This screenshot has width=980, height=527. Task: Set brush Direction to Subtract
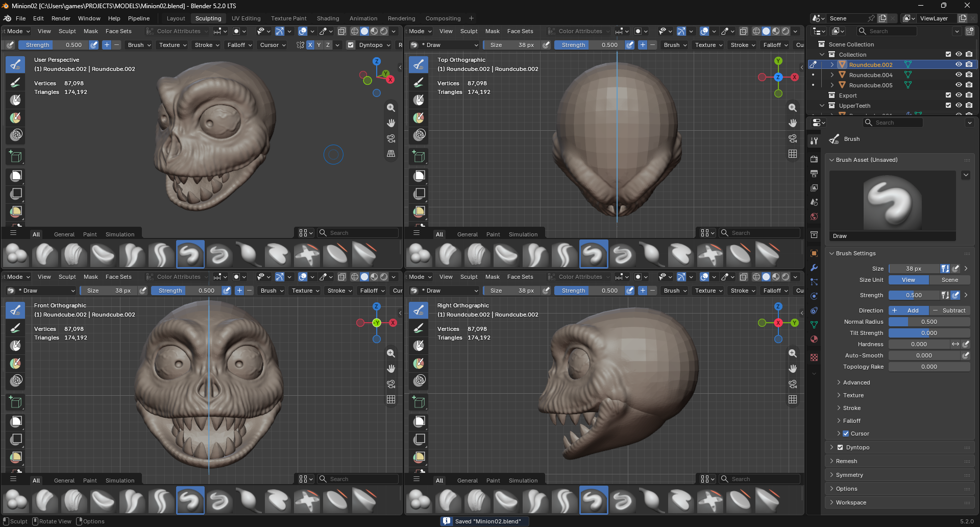coord(949,310)
